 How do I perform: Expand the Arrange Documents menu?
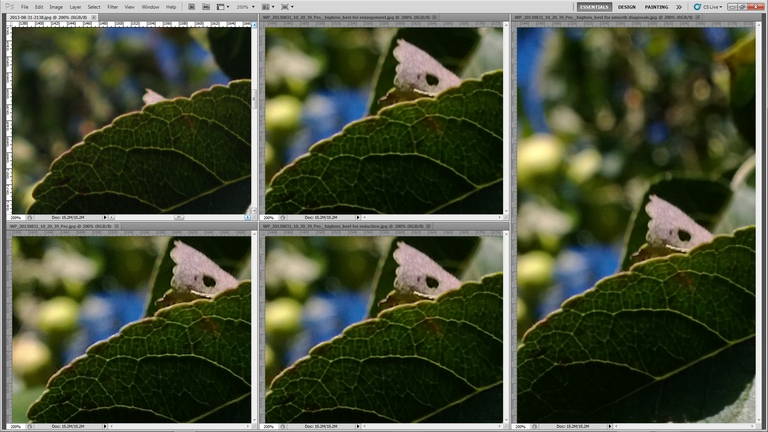click(x=269, y=7)
